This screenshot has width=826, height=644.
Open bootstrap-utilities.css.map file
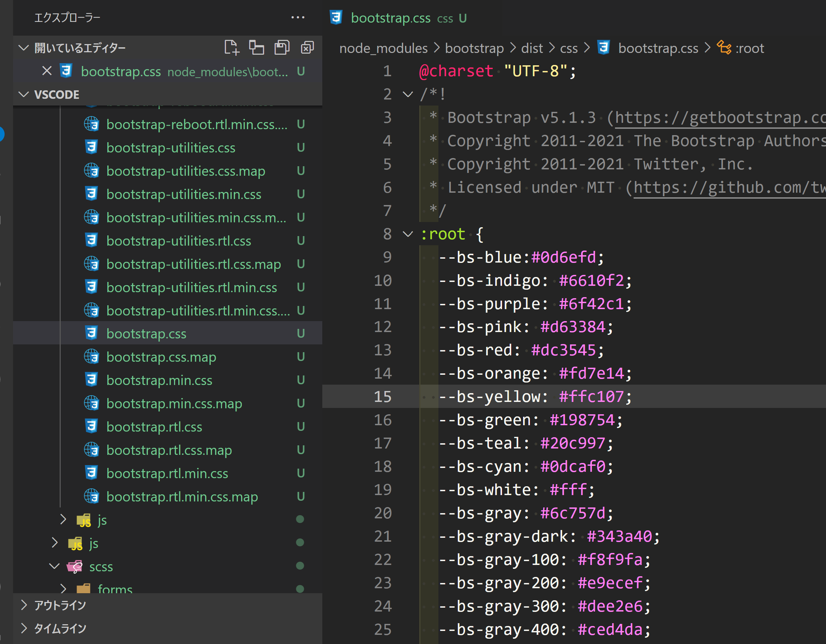[186, 171]
